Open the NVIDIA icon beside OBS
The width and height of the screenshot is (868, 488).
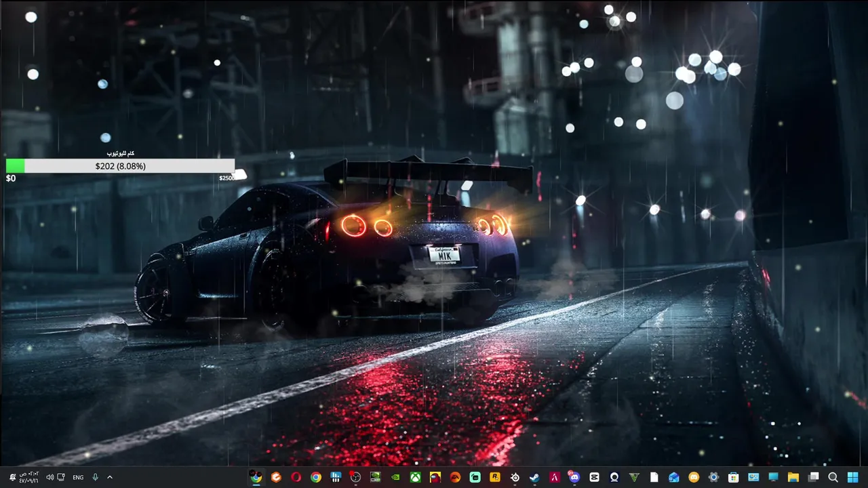[x=376, y=477]
